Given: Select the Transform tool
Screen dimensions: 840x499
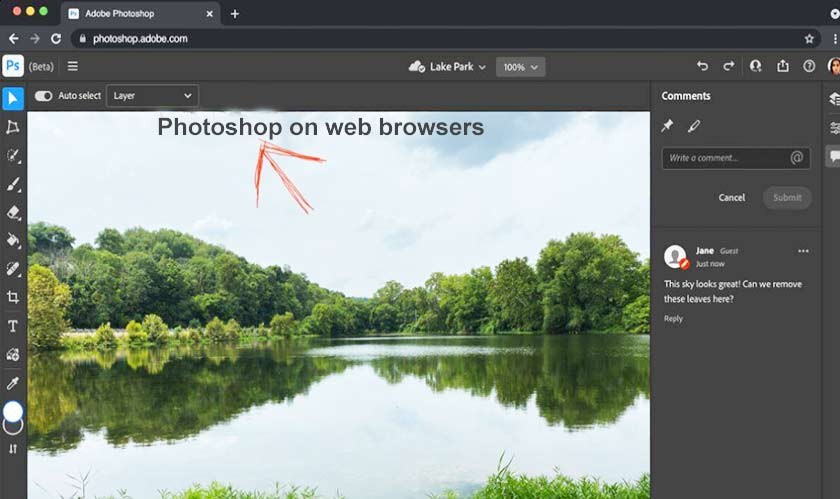Looking at the screenshot, I should (13, 127).
